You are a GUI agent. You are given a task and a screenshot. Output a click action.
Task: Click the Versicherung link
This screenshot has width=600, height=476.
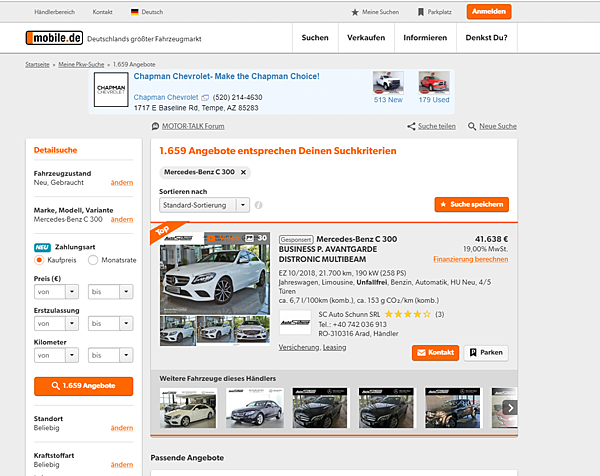tap(298, 347)
